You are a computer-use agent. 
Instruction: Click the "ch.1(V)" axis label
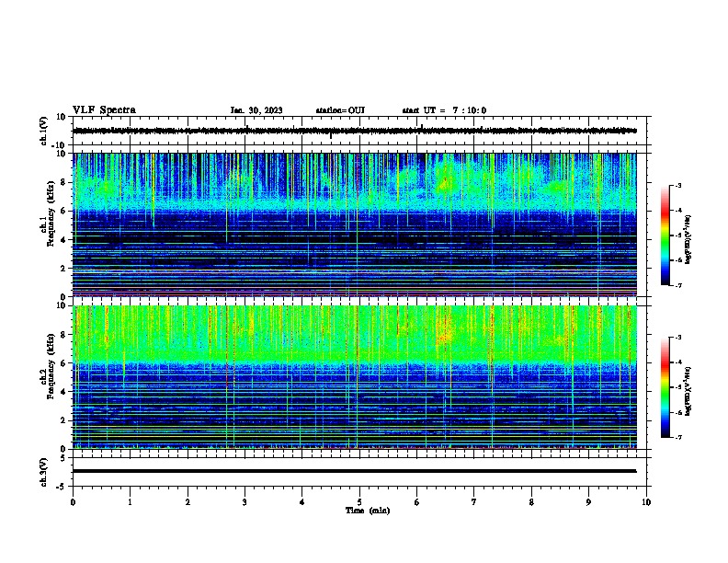[44, 131]
